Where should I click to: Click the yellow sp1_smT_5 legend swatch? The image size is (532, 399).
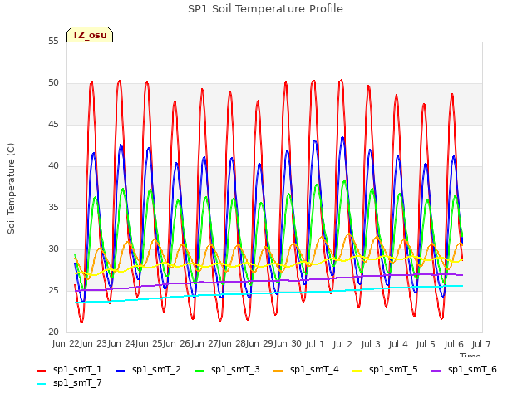click(x=357, y=371)
